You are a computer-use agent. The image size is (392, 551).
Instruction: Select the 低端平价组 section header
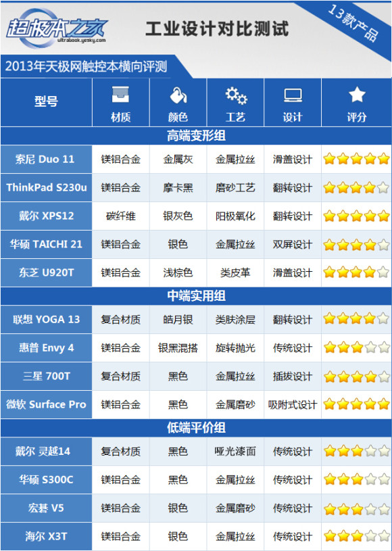(196, 428)
